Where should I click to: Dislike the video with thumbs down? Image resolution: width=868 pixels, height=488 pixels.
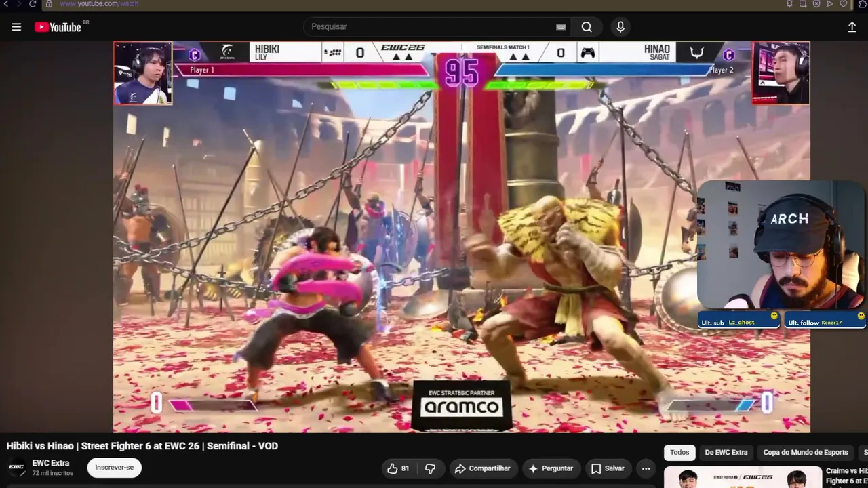tap(430, 468)
